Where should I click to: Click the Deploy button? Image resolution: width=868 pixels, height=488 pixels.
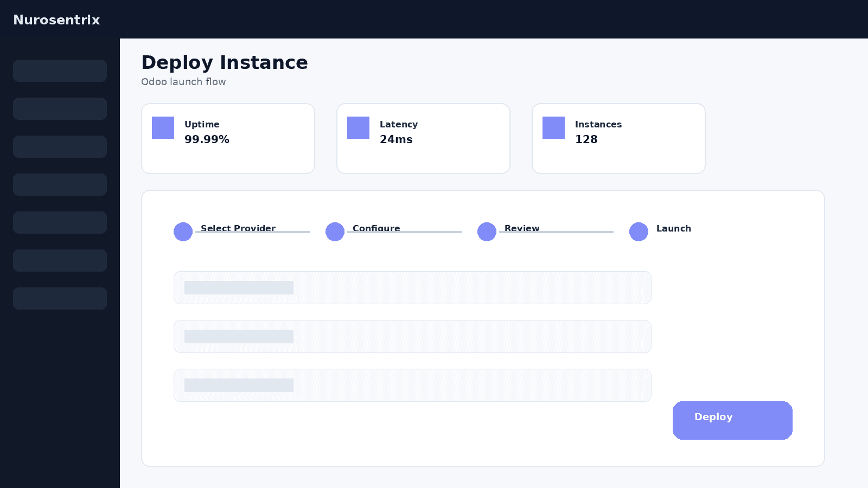click(x=732, y=420)
